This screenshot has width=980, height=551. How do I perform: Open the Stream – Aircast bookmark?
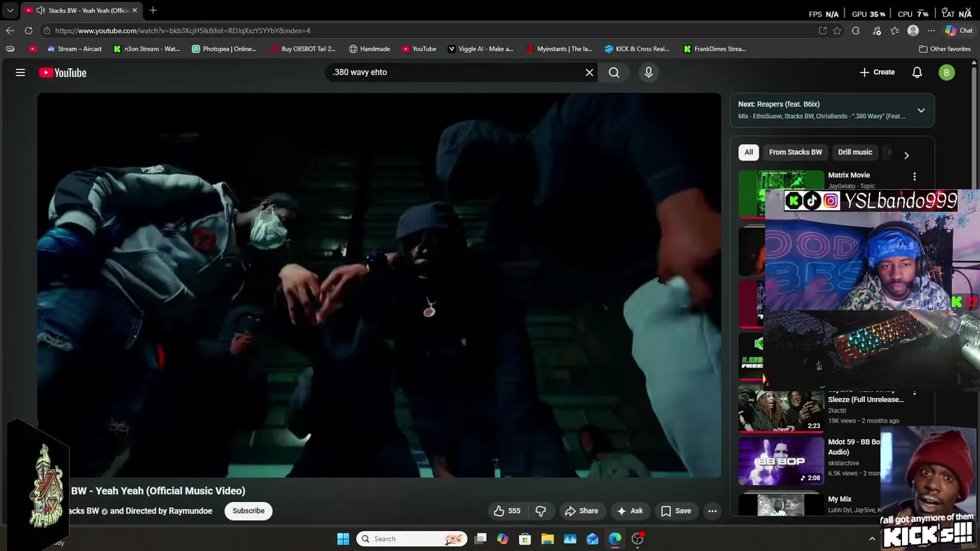coord(74,49)
